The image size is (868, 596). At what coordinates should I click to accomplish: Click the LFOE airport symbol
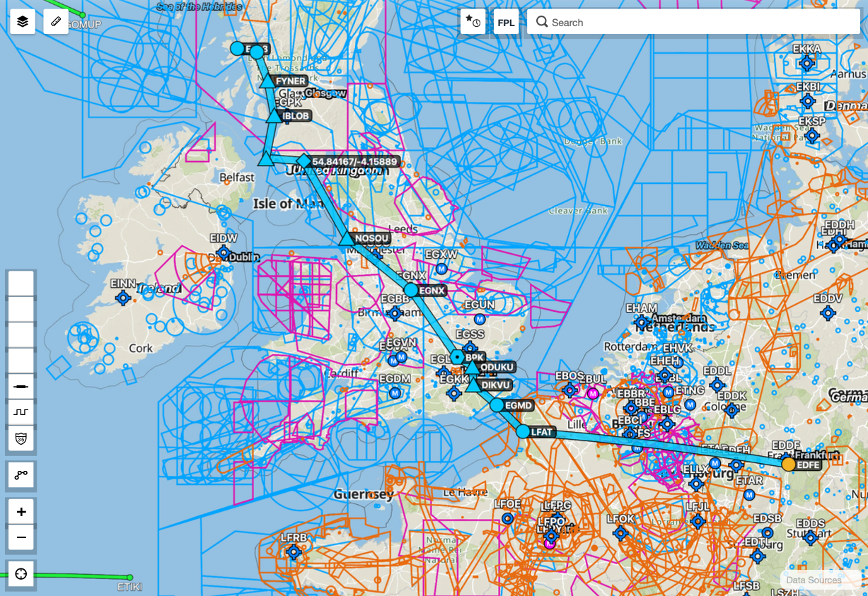(x=507, y=518)
